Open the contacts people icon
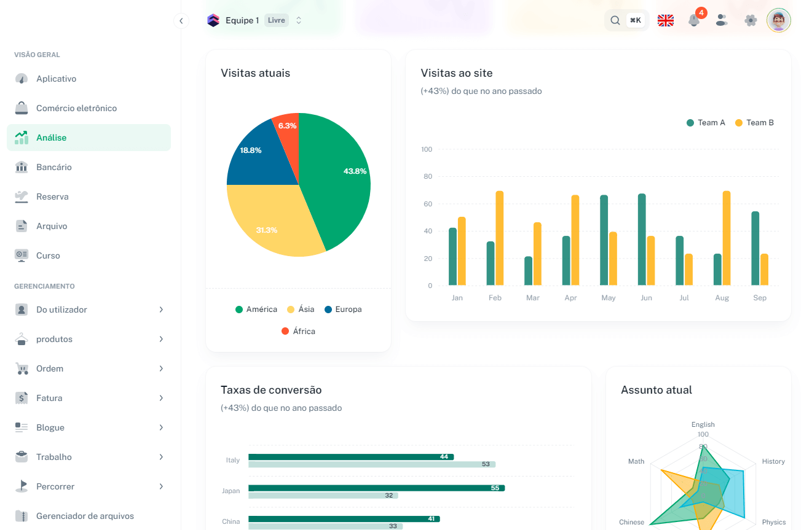The width and height of the screenshot is (812, 530). (x=722, y=20)
